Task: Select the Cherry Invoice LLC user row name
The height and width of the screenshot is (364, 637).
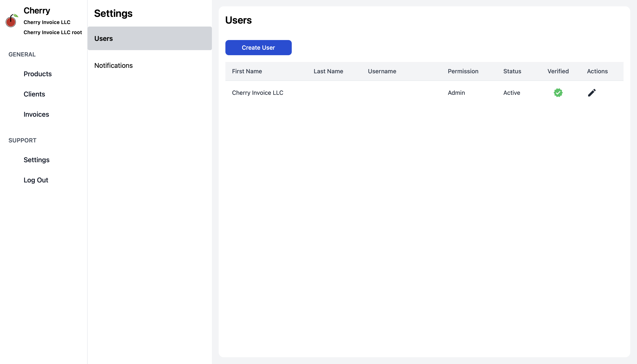Action: 257,93
